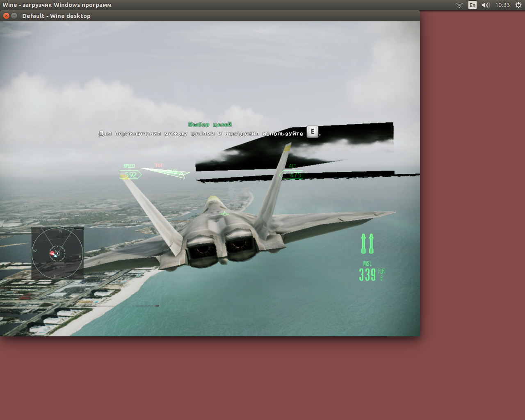Open the system settings gear menu
Screen dimensions: 525x420
518,5
